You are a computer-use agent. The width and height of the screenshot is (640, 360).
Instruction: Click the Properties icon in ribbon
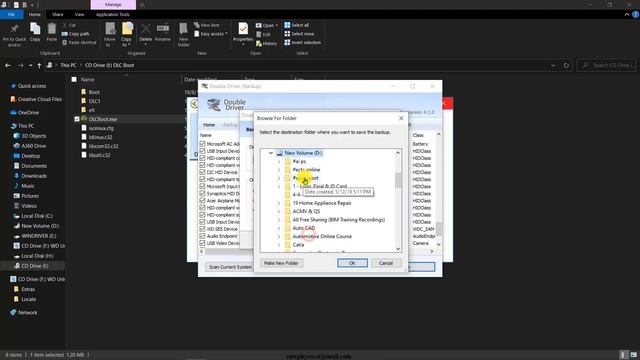coord(243,32)
